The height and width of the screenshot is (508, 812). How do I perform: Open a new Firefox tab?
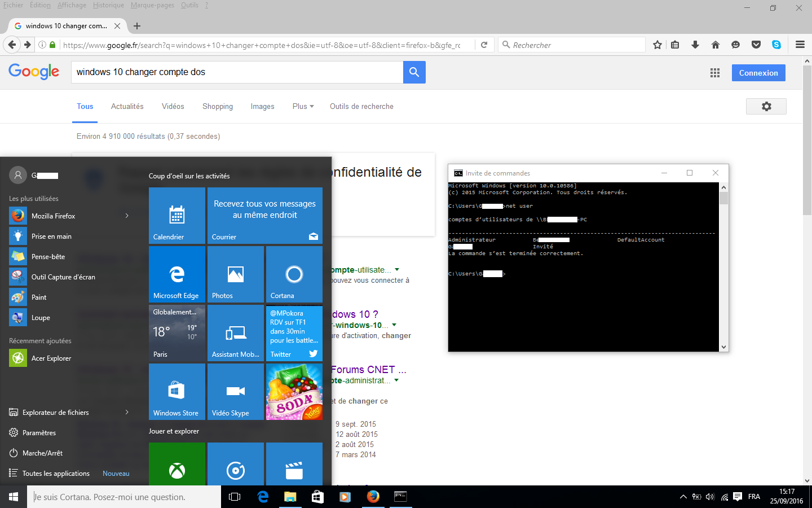click(x=137, y=26)
